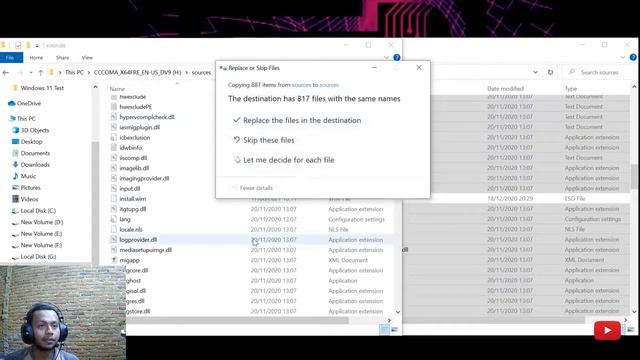Click the YouTube logo button

tap(607, 330)
